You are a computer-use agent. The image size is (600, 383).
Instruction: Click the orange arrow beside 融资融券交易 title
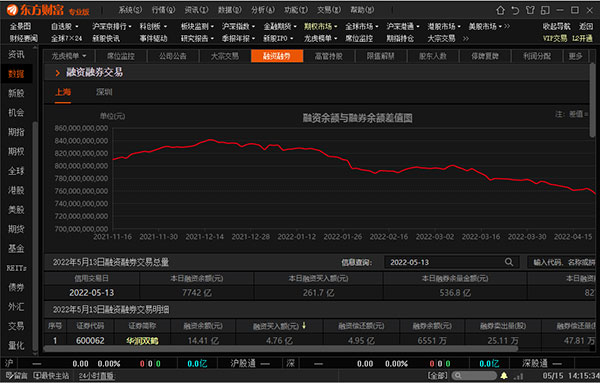pyautogui.click(x=57, y=73)
